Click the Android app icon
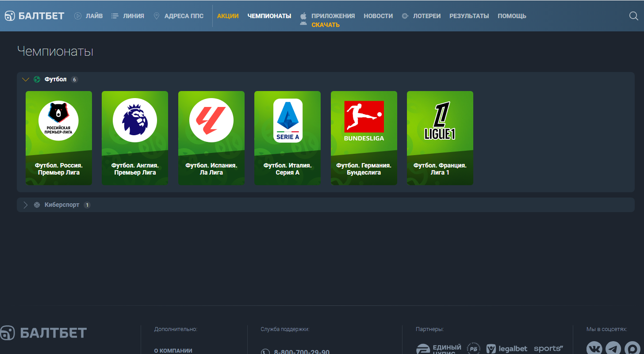The height and width of the screenshot is (354, 644). (303, 23)
